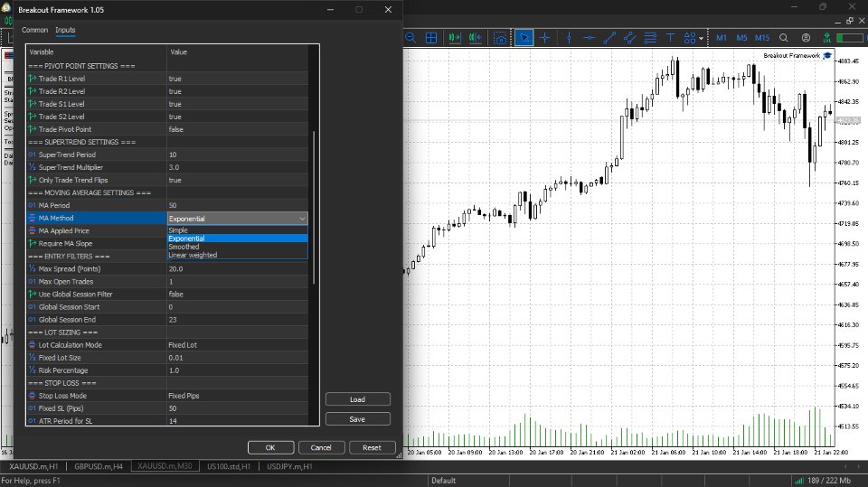Choose Linear weighted from MA Method list
Image resolution: width=868 pixels, height=487 pixels.
237,255
